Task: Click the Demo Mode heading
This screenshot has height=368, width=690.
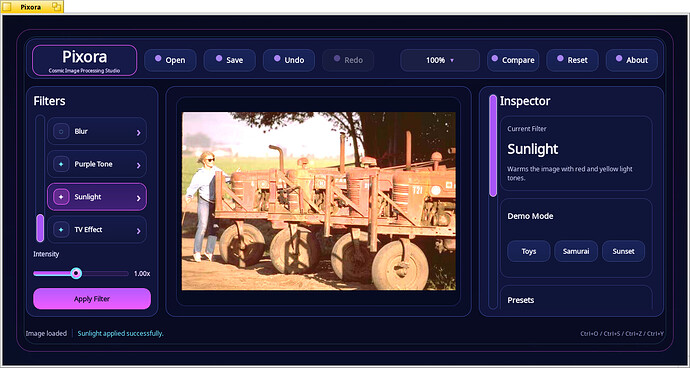Action: pyautogui.click(x=530, y=216)
